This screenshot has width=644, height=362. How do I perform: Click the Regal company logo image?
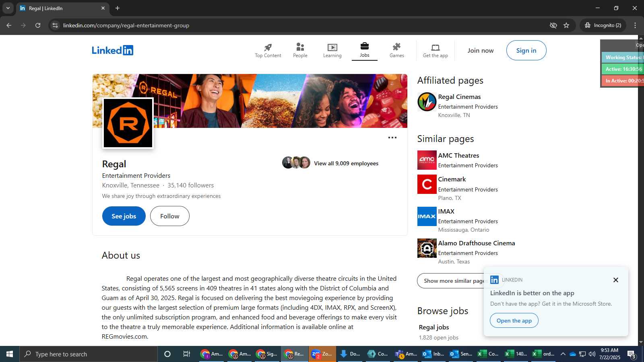tap(128, 123)
